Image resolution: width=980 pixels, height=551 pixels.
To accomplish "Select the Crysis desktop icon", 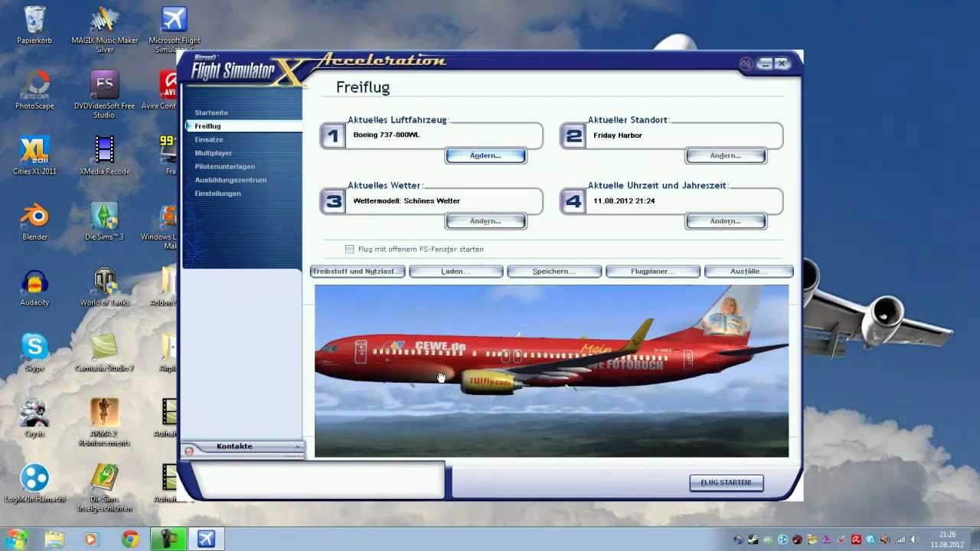I will click(x=34, y=418).
